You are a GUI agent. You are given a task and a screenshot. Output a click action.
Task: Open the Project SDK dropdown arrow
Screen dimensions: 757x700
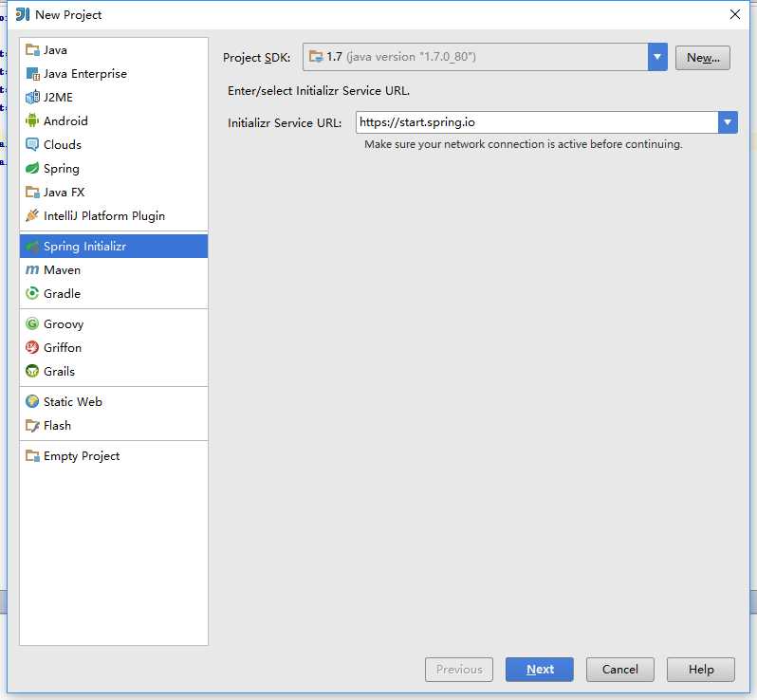pyautogui.click(x=657, y=57)
